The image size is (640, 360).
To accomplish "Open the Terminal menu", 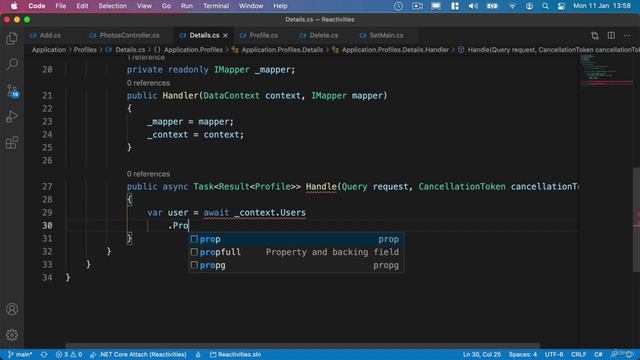I will coord(216,6).
